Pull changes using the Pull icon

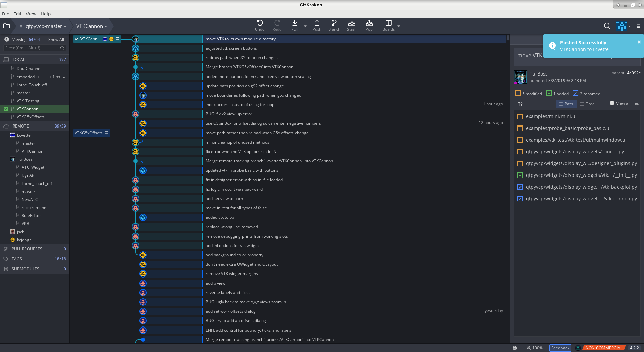pos(294,25)
